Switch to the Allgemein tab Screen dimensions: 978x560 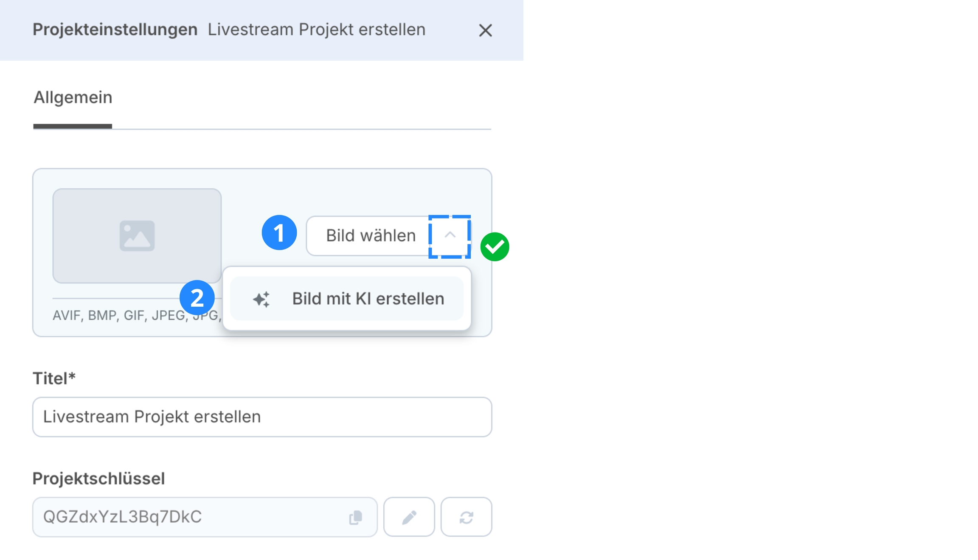coord(73,98)
